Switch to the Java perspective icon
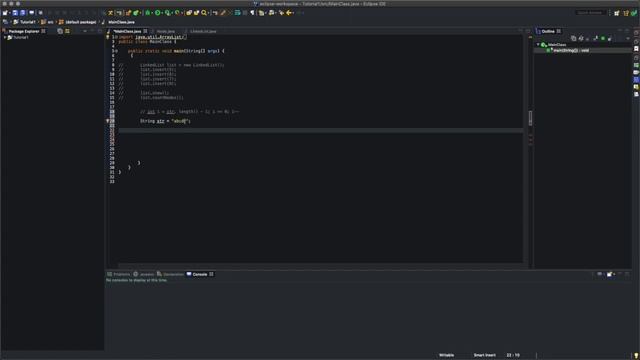Image resolution: width=640 pixels, height=360 pixels. click(627, 13)
